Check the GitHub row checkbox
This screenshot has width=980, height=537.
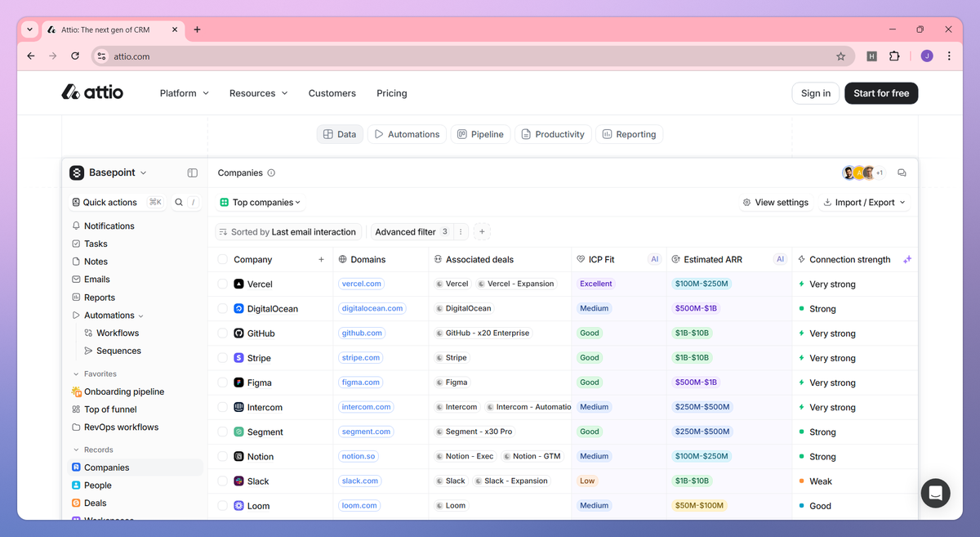[222, 333]
